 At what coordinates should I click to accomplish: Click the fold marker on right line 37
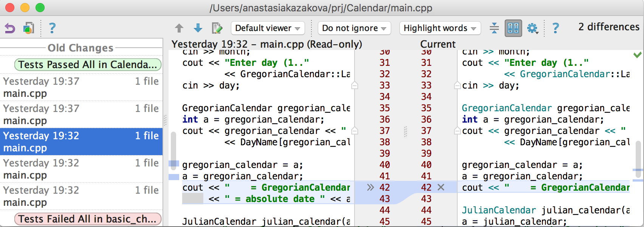[457, 131]
